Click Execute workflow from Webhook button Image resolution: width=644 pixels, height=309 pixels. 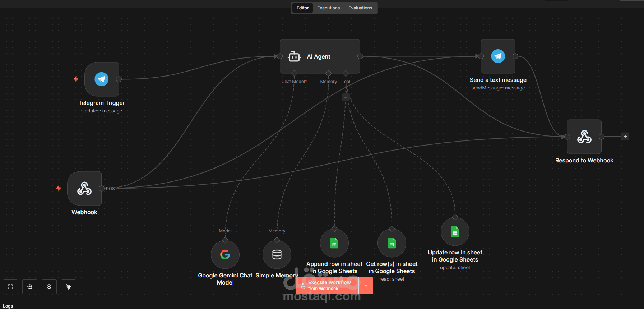tap(327, 286)
